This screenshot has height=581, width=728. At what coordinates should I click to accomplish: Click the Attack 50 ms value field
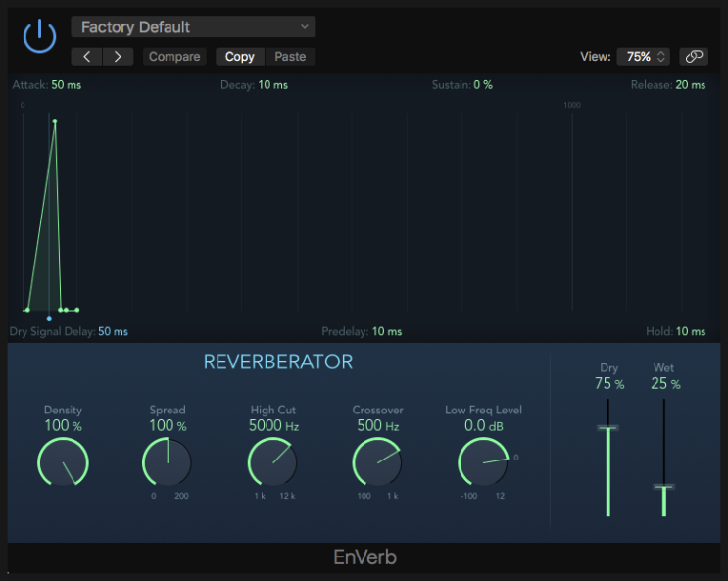tap(68, 85)
